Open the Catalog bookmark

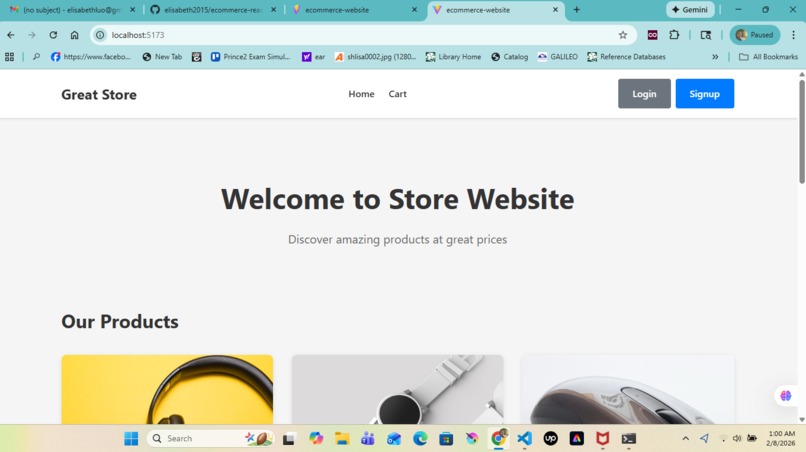(x=509, y=57)
